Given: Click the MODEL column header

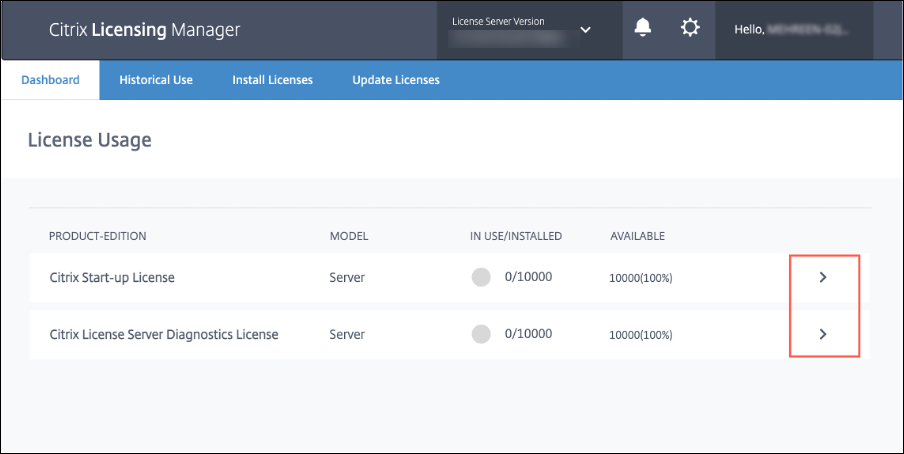Looking at the screenshot, I should click(349, 236).
